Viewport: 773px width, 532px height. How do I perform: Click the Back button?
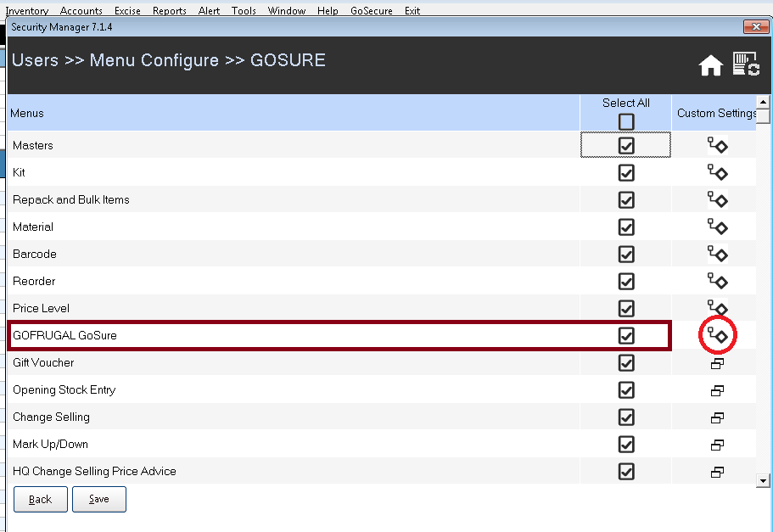[x=41, y=499]
